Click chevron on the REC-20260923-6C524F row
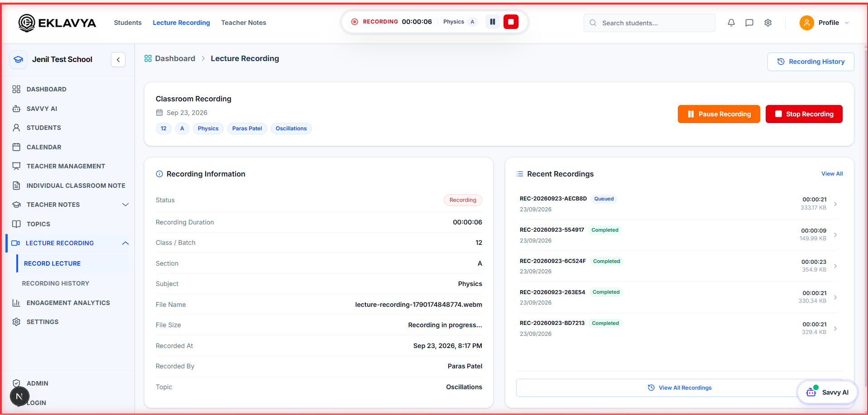This screenshot has width=868, height=415. pyautogui.click(x=835, y=266)
